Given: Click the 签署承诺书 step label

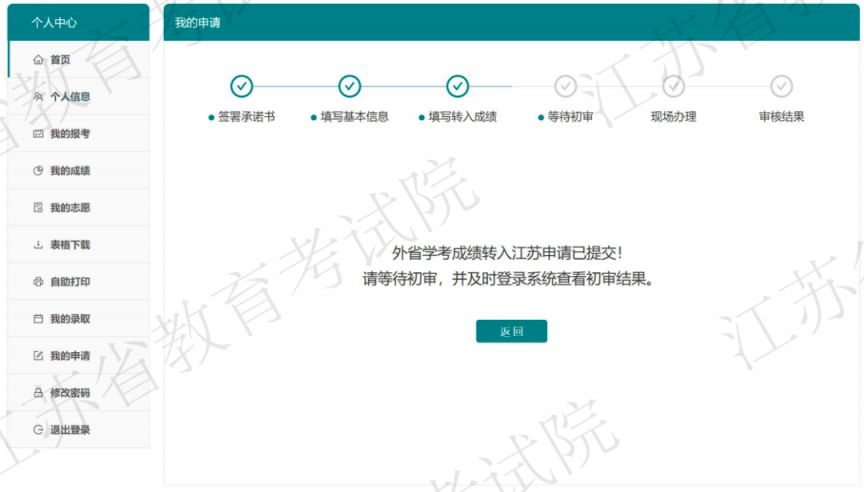Looking at the screenshot, I should pyautogui.click(x=246, y=116).
